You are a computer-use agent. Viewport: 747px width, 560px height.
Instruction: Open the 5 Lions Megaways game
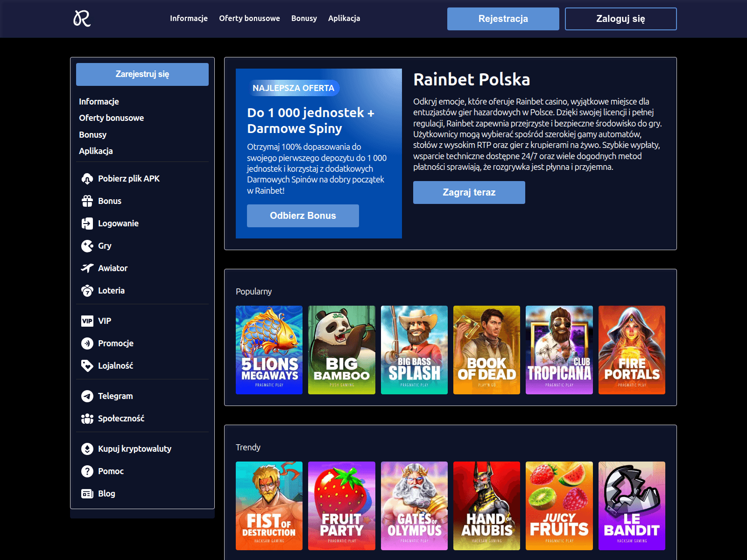point(269,350)
